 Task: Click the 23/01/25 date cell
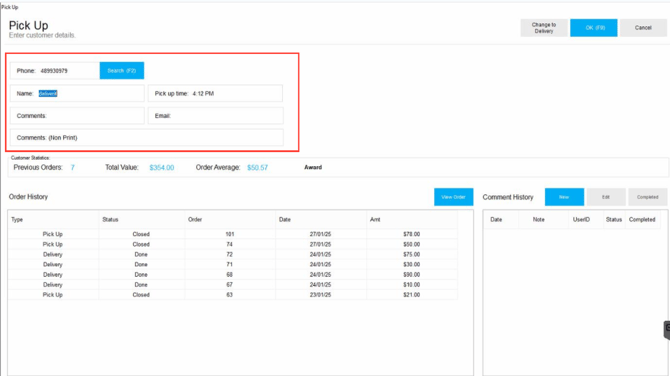320,295
